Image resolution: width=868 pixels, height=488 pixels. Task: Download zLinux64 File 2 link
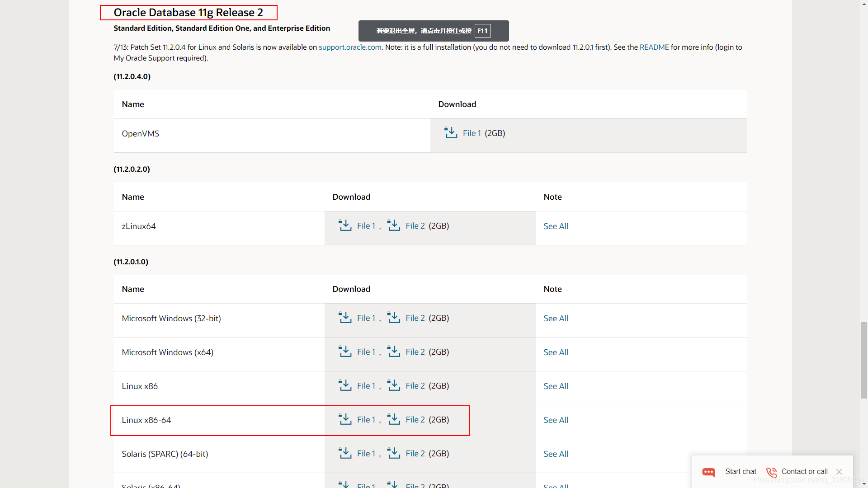coord(415,225)
